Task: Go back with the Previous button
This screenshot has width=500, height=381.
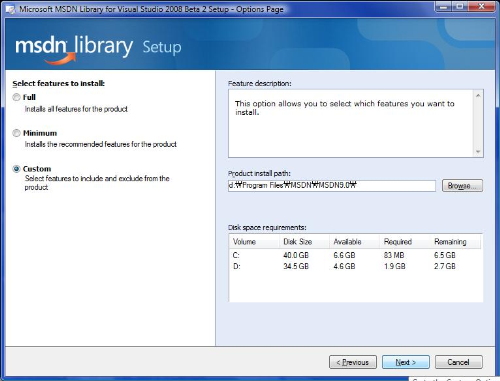Action: point(353,362)
